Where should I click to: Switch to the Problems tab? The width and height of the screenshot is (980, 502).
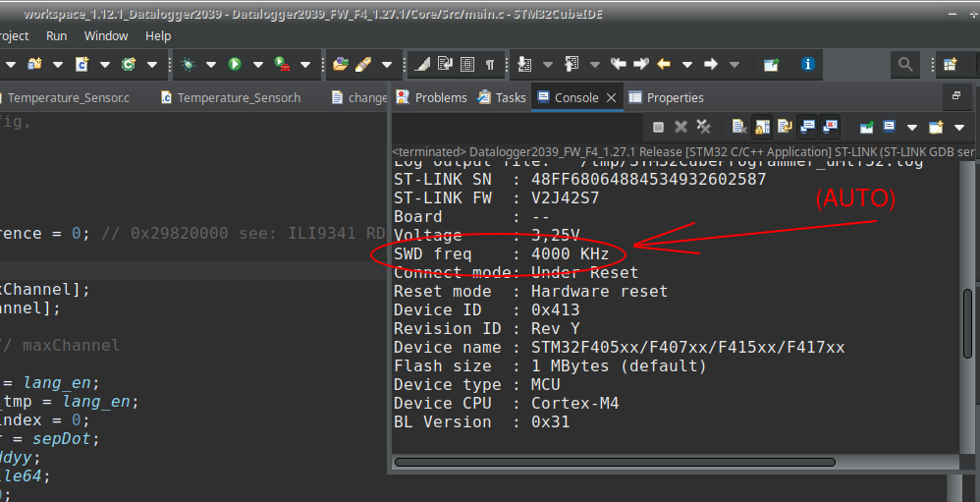(x=432, y=97)
